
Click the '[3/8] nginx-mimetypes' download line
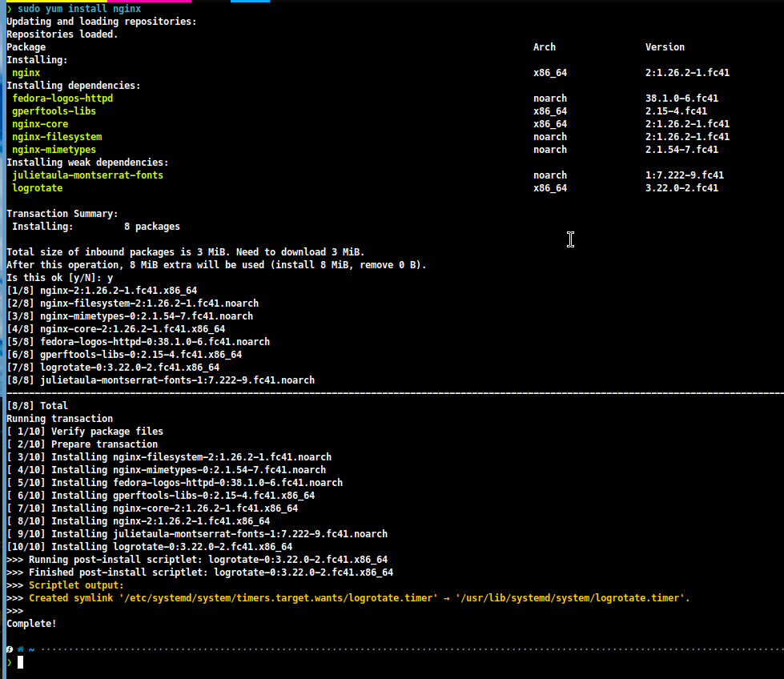(130, 316)
